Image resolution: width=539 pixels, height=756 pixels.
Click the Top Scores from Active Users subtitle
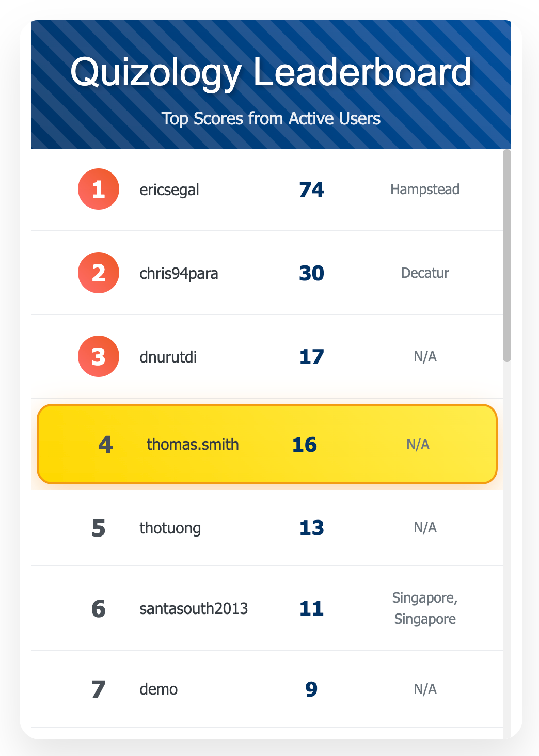tap(271, 118)
